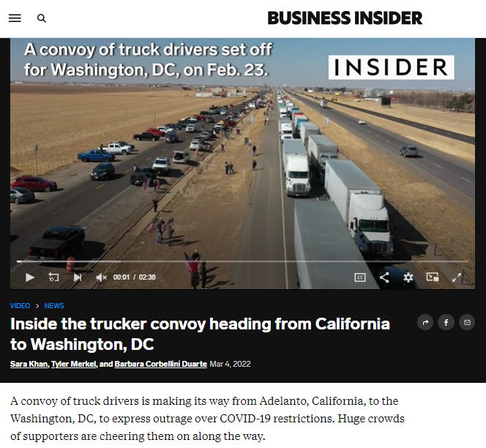Rewind video ten seconds

pyautogui.click(x=53, y=277)
